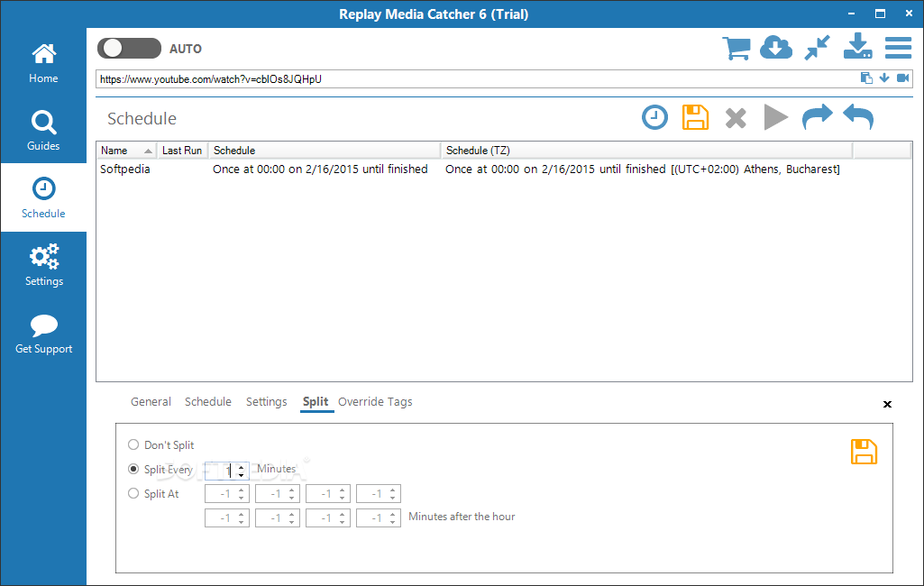Add a new schedule with clock icon
Image resolution: width=924 pixels, height=586 pixels.
click(654, 117)
